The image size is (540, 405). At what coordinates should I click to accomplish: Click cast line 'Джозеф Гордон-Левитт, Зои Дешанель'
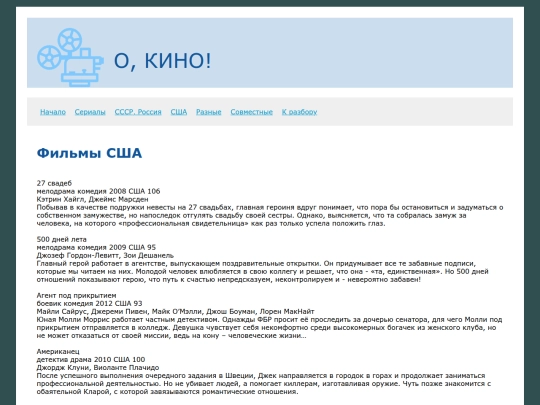coord(105,255)
